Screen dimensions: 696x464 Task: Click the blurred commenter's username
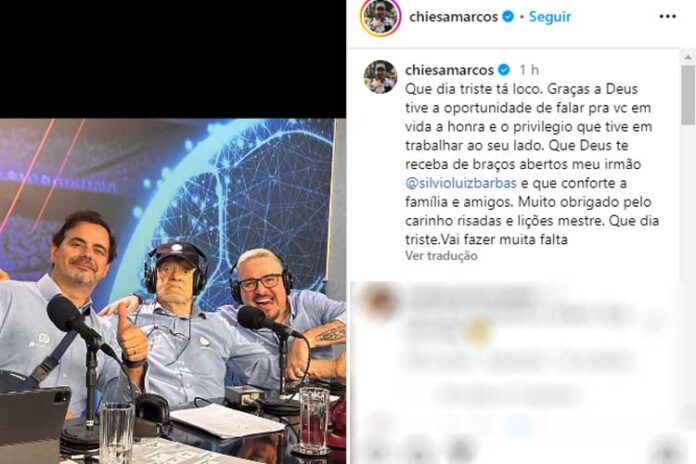pyautogui.click(x=472, y=296)
